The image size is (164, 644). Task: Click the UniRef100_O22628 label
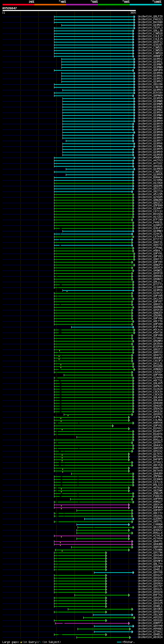(x=150, y=389)
